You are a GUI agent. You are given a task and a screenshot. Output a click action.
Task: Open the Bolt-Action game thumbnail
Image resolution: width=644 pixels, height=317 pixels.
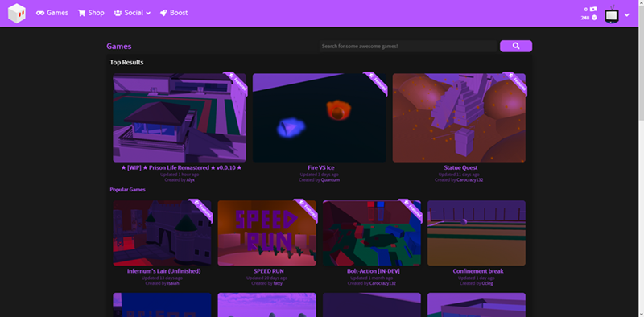[x=372, y=233]
